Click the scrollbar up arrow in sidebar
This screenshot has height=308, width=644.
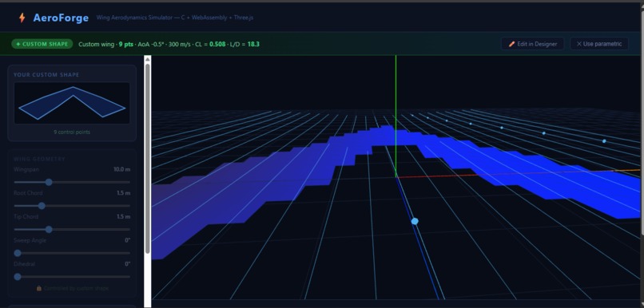coord(148,60)
